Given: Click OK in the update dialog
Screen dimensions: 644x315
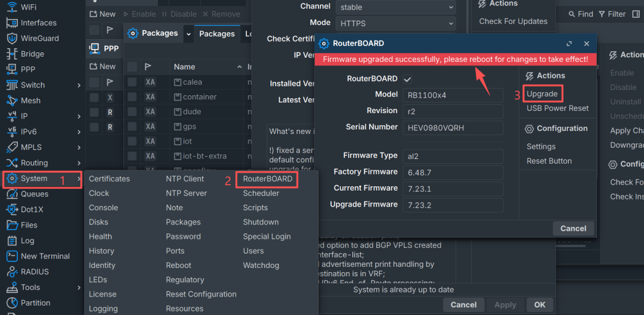Looking at the screenshot, I should tap(540, 305).
